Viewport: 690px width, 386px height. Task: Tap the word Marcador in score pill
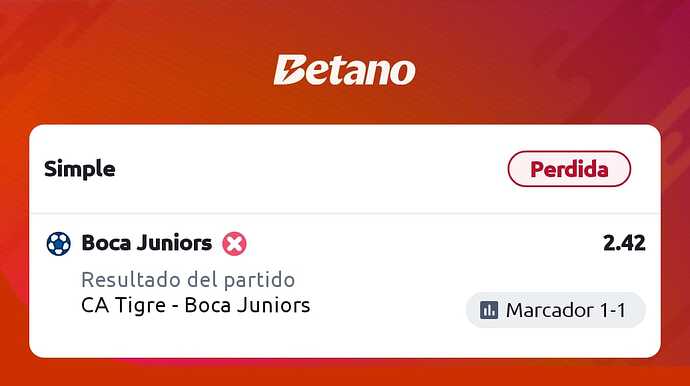pyautogui.click(x=550, y=310)
